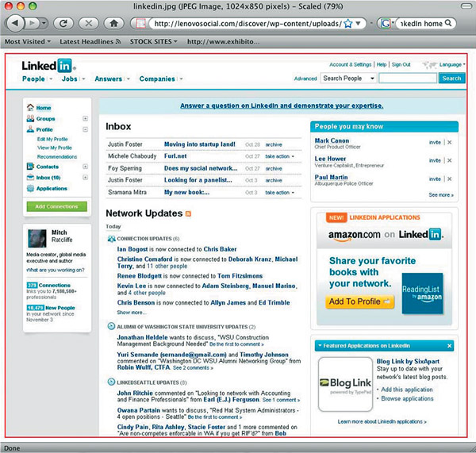476x453 pixels.
Task: Open the Search People dropdown
Action: click(348, 79)
